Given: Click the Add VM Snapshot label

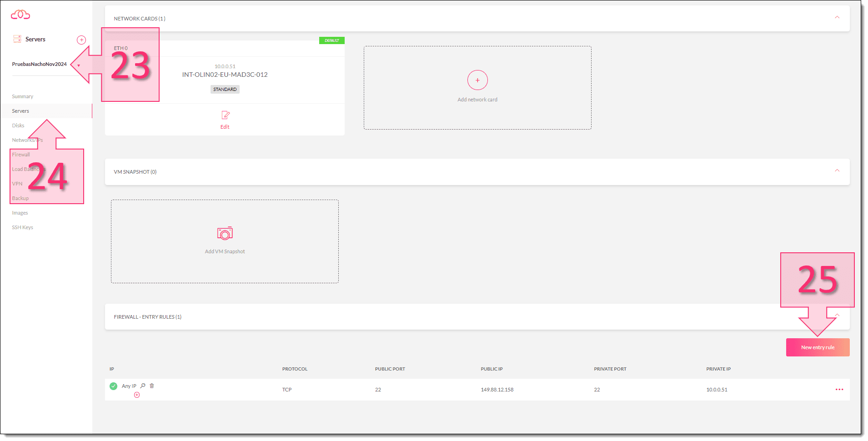Looking at the screenshot, I should (225, 251).
